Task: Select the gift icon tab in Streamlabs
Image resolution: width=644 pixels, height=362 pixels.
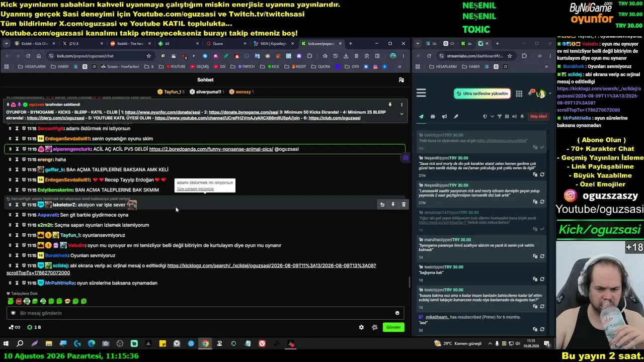Action: pos(433,117)
